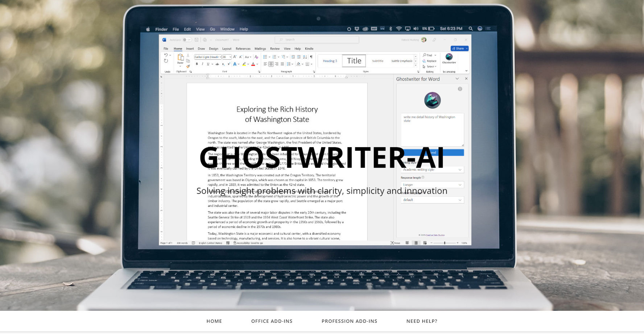Apply the Title style
This screenshot has height=334, width=644.
click(x=354, y=61)
